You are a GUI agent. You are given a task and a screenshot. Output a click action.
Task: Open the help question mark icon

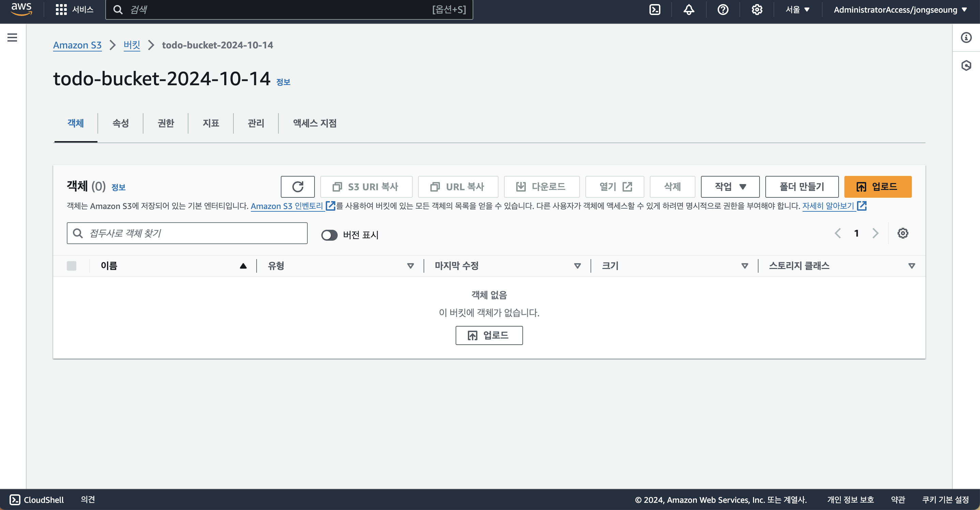723,10
